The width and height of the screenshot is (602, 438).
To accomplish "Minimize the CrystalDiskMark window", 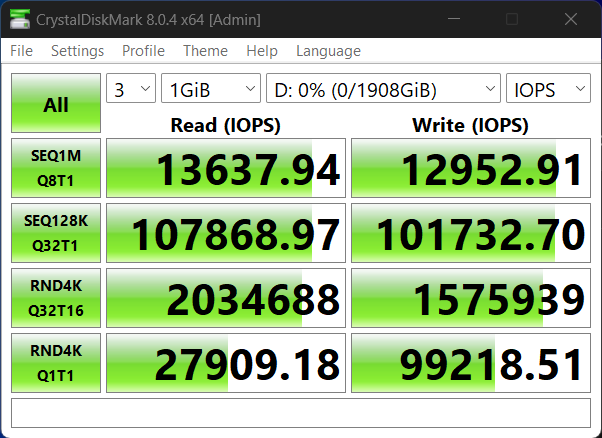I will click(453, 19).
